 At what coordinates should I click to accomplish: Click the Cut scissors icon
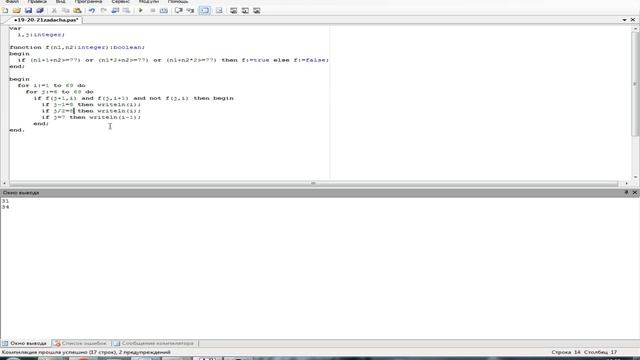tap(54, 11)
